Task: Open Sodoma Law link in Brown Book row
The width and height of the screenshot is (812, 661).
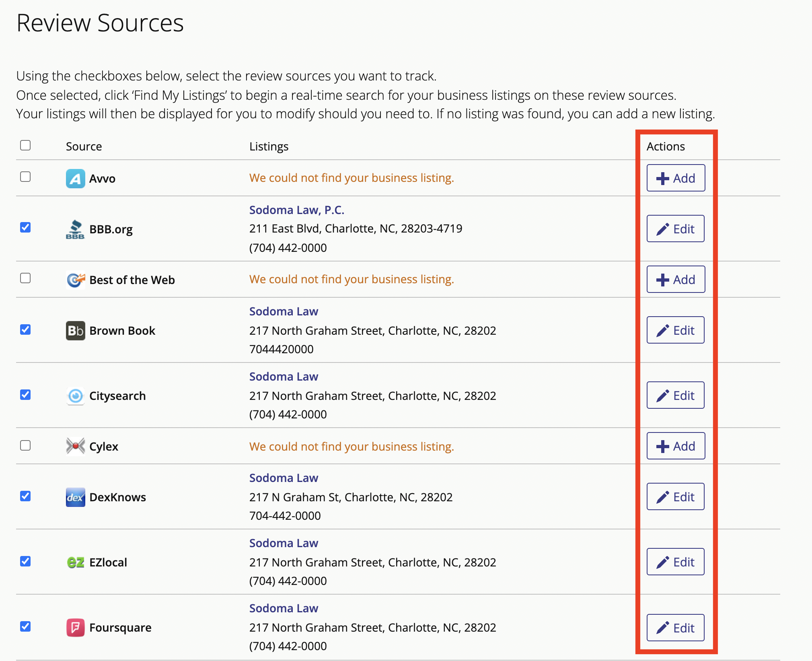Action: click(284, 311)
